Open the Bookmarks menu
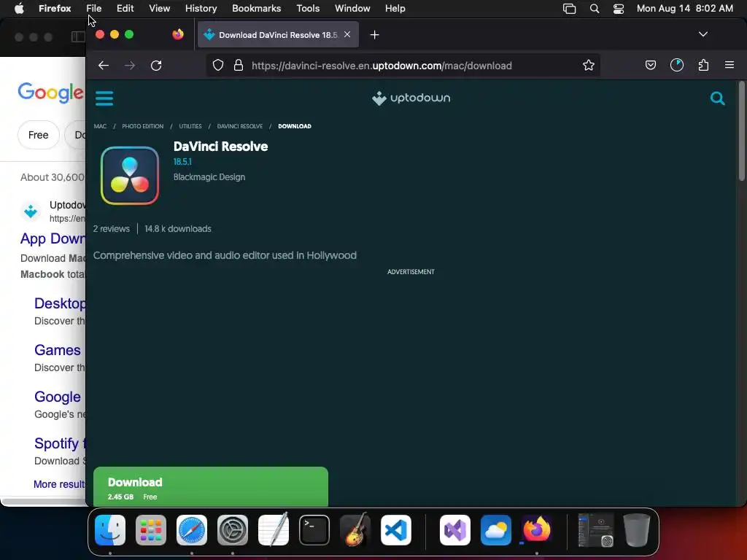Viewport: 747px width, 560px height. (x=256, y=8)
